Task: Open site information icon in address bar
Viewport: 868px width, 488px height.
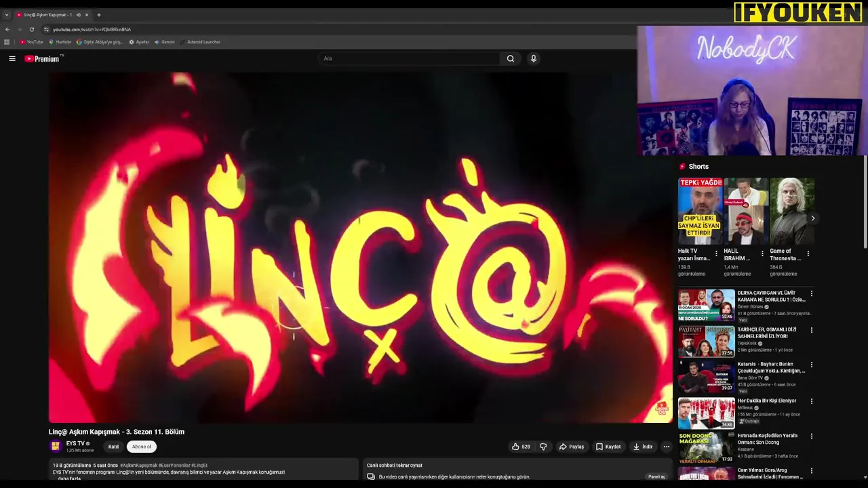Action: 46,29
